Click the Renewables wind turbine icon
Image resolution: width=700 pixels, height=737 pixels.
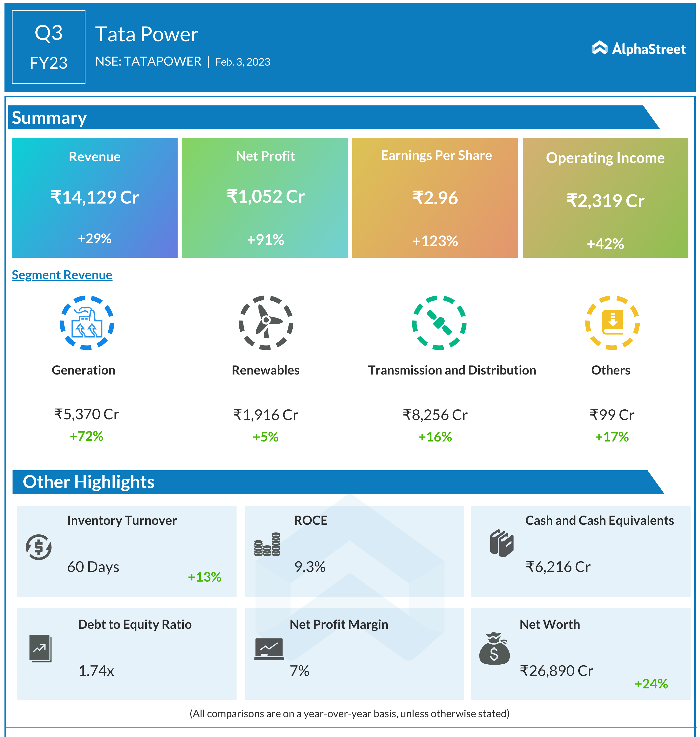266,323
